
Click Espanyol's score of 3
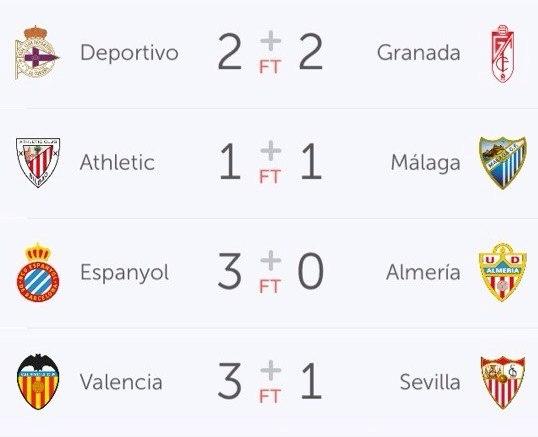coord(230,271)
